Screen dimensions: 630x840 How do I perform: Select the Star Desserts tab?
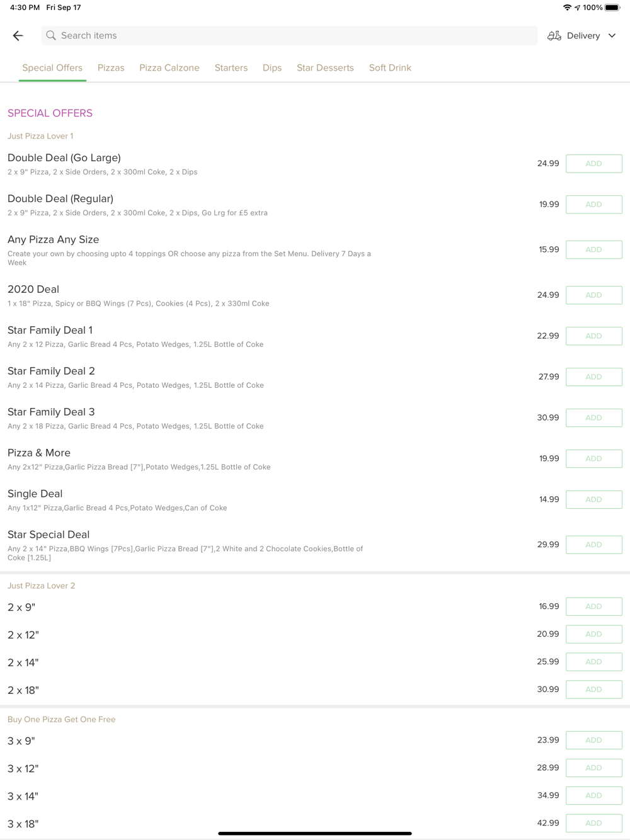point(325,68)
